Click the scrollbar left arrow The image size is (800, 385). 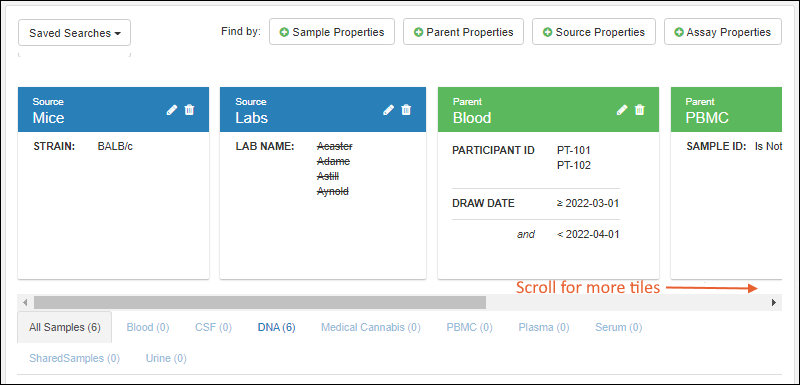click(x=24, y=302)
